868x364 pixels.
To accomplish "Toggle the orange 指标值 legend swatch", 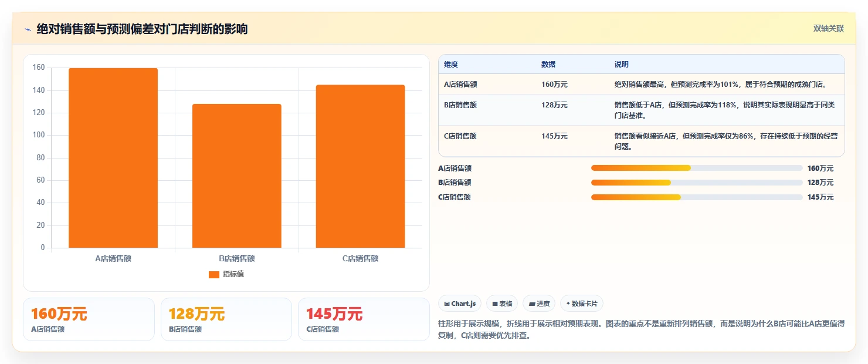I will [214, 274].
